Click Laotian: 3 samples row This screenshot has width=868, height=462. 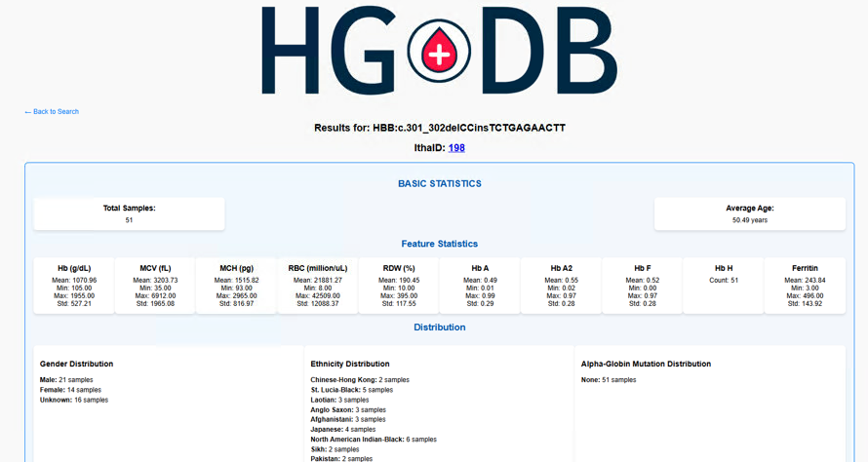point(340,400)
